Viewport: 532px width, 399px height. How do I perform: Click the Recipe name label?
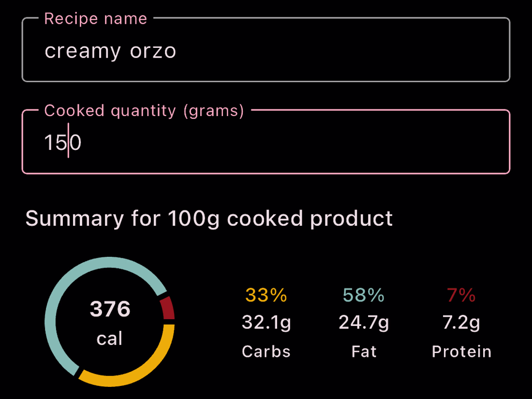click(x=95, y=18)
